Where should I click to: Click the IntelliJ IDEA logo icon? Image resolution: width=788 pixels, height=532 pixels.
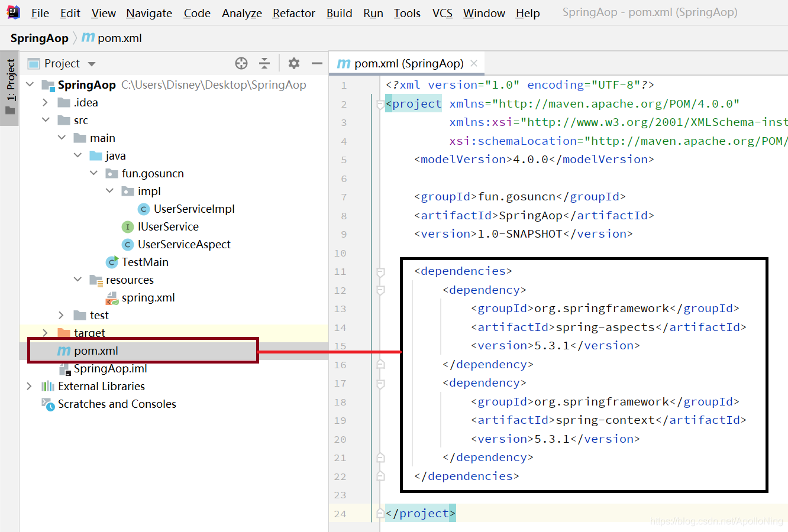(x=12, y=12)
